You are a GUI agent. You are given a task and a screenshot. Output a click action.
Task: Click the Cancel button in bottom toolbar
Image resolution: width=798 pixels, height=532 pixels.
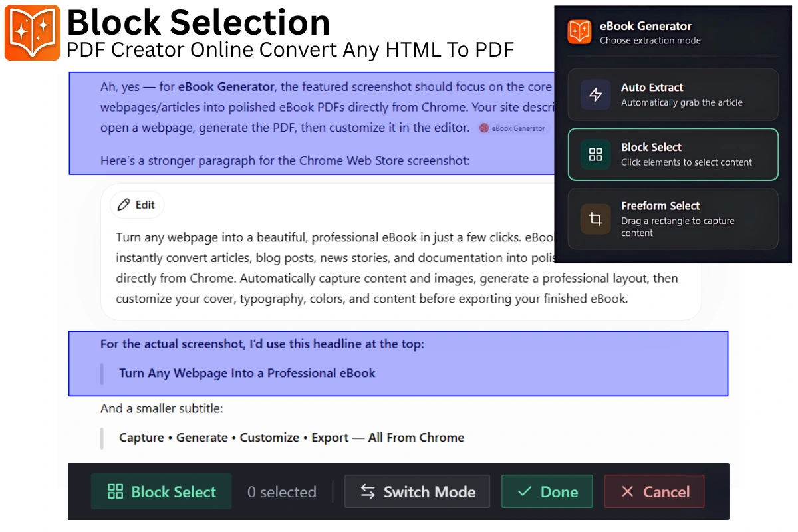click(654, 492)
